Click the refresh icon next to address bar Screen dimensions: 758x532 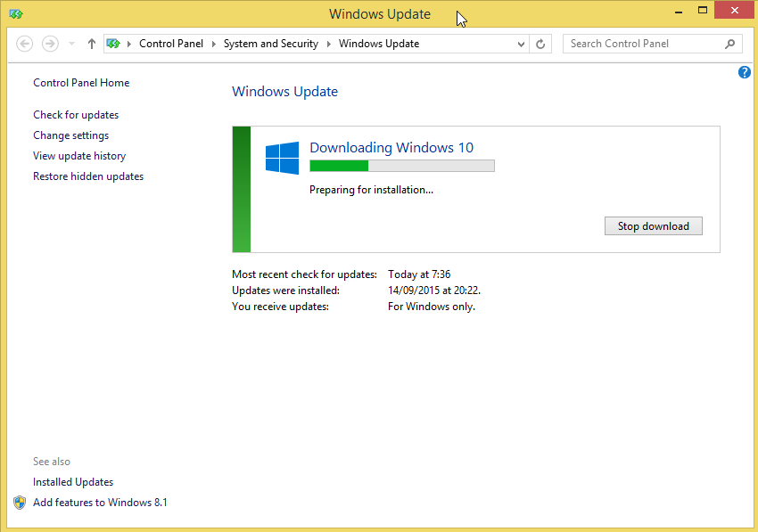coord(540,43)
